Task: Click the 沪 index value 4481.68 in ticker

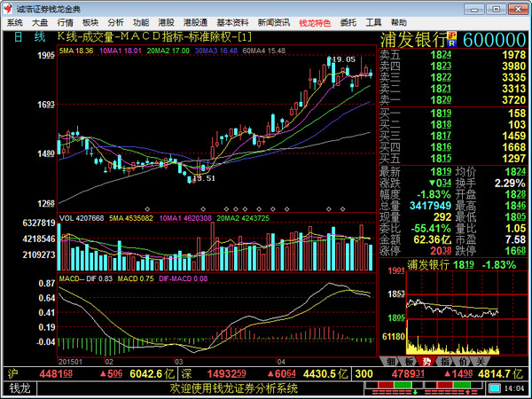Action: pos(56,374)
